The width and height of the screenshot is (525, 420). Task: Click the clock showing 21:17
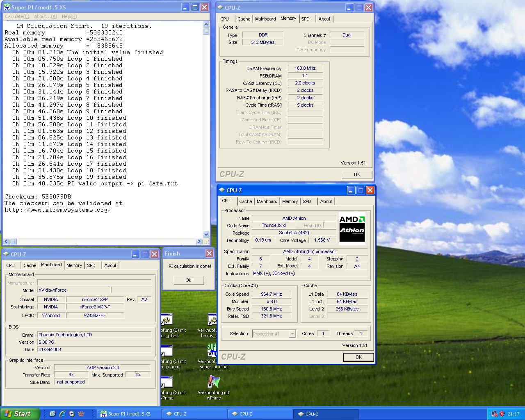[x=513, y=414]
